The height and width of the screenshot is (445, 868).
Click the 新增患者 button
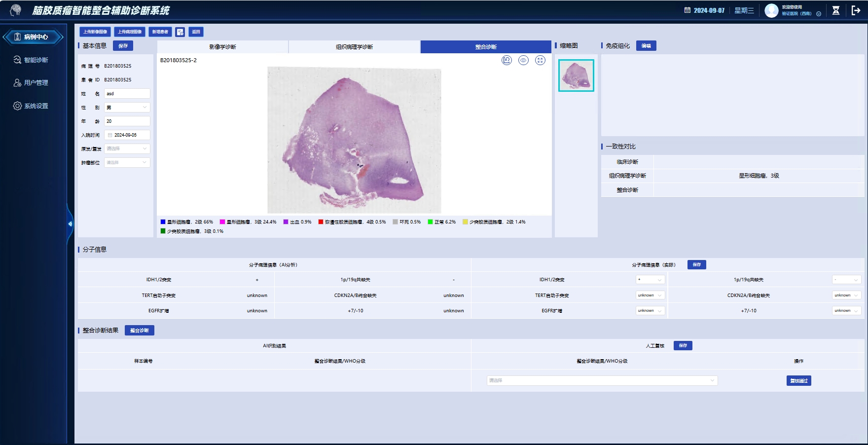coord(160,32)
